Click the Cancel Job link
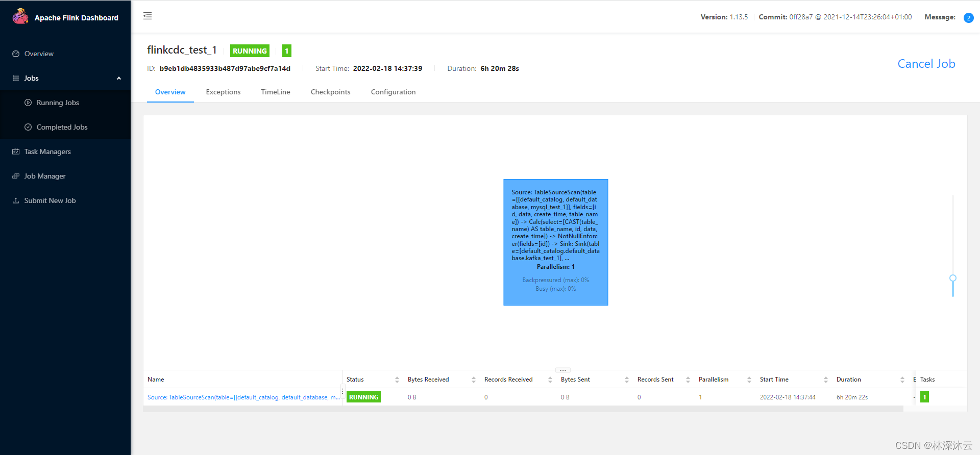Image resolution: width=980 pixels, height=455 pixels. coord(926,64)
